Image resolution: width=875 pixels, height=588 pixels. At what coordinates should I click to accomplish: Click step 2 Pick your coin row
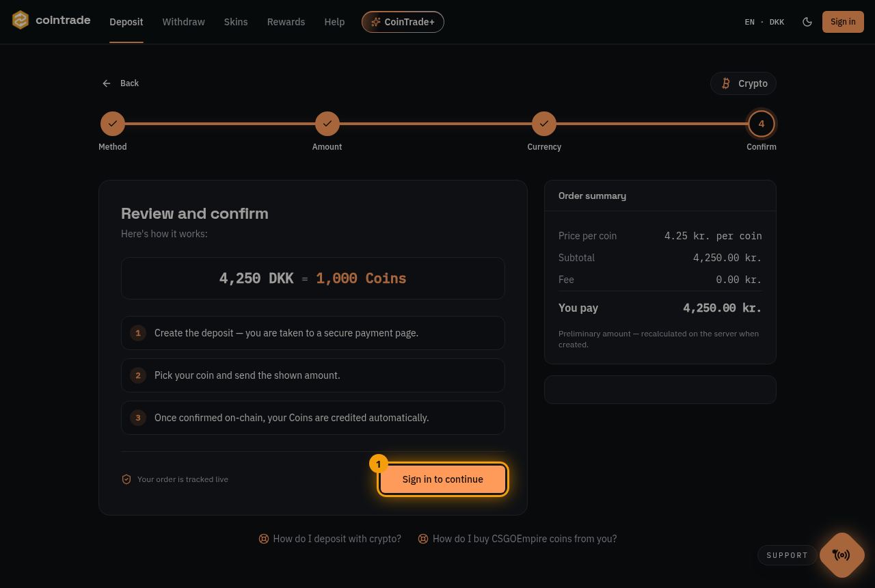point(313,375)
